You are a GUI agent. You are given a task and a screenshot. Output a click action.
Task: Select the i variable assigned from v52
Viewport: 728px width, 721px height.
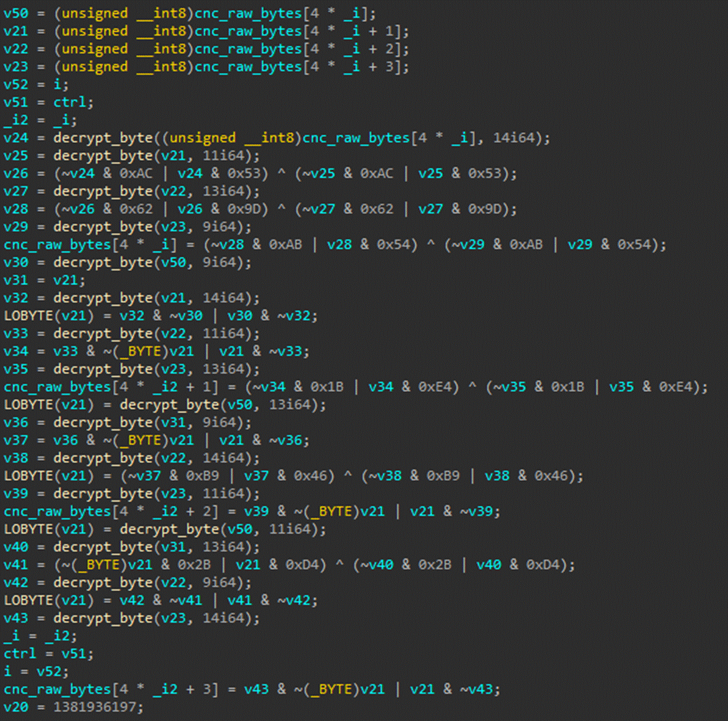[7, 671]
